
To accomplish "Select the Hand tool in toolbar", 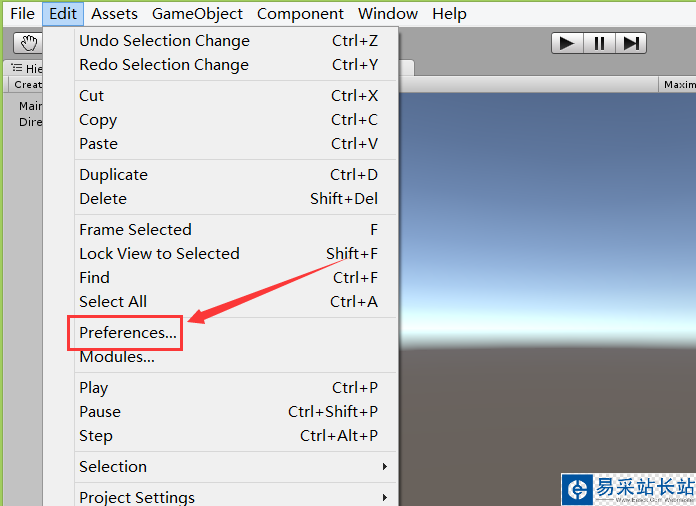I will pos(28,42).
